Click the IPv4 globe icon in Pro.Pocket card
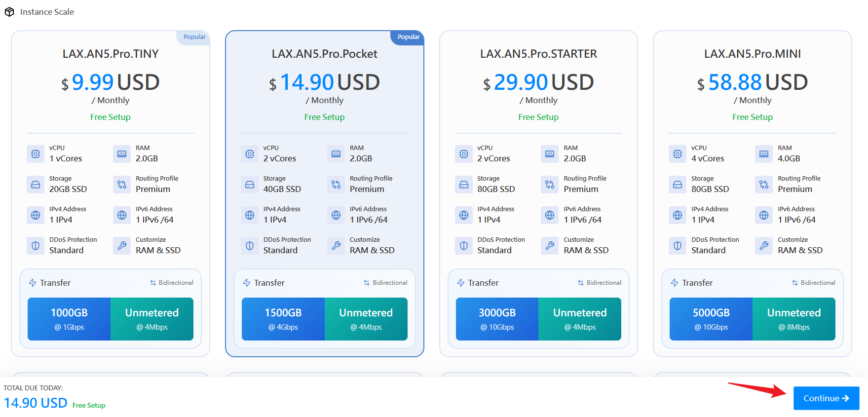Viewport: 868px width, 417px height. pos(250,215)
